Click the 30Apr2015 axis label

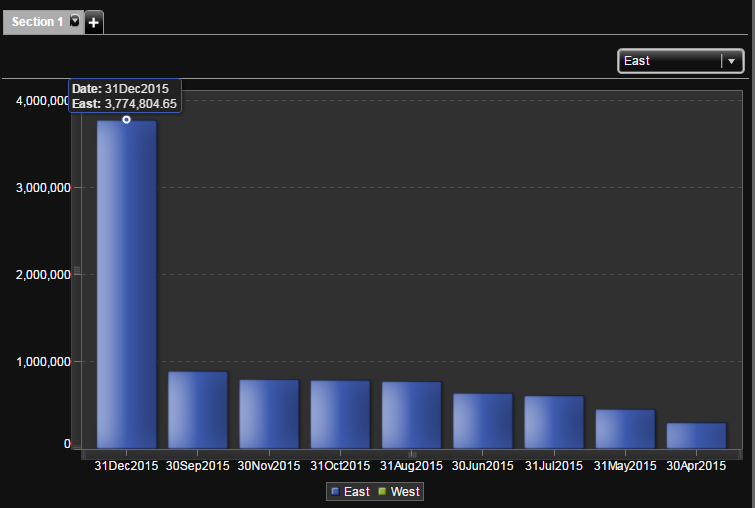[x=696, y=466]
